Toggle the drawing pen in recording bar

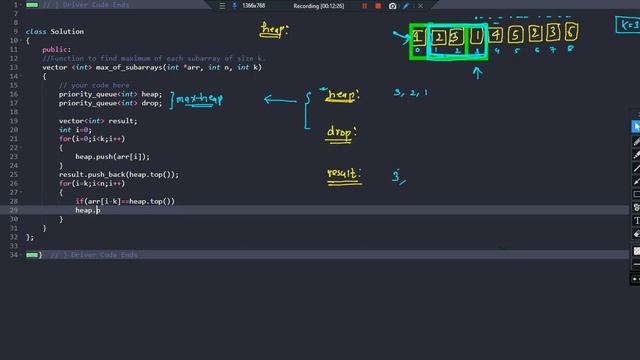point(406,6)
